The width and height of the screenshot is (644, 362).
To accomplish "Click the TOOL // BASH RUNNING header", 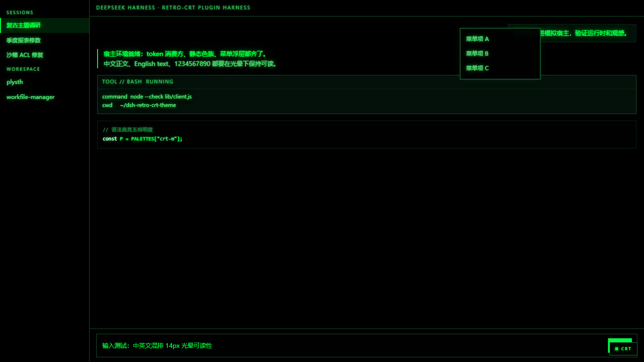I will (367, 82).
